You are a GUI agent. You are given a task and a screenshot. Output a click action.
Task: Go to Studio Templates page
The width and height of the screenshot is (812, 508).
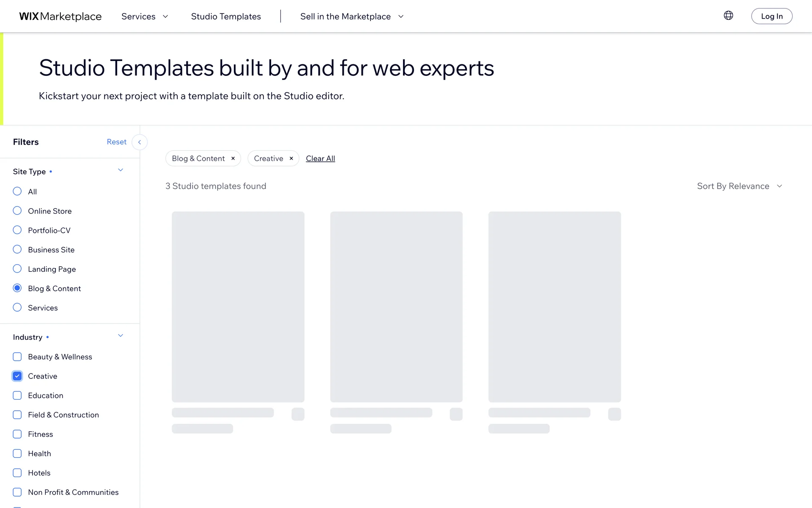[x=226, y=17]
